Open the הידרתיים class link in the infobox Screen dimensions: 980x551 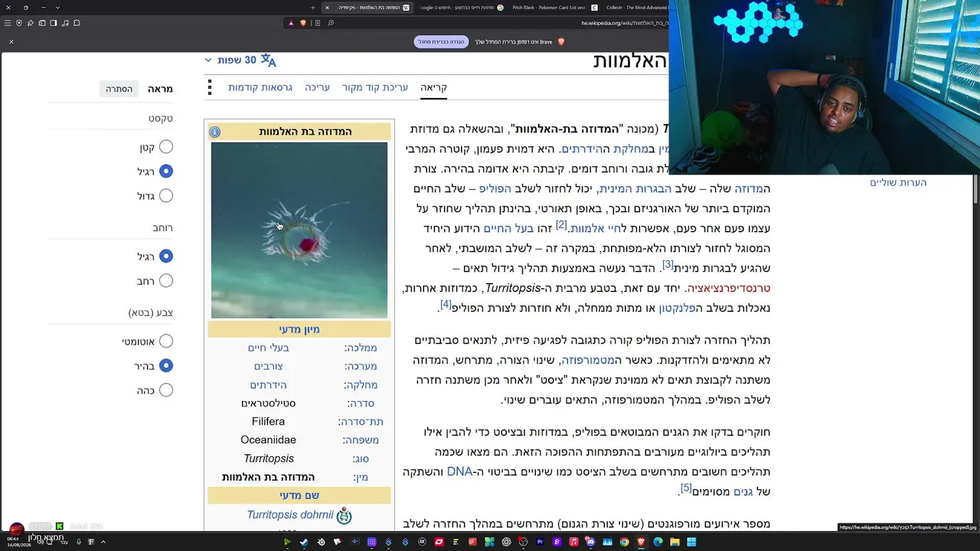click(268, 385)
